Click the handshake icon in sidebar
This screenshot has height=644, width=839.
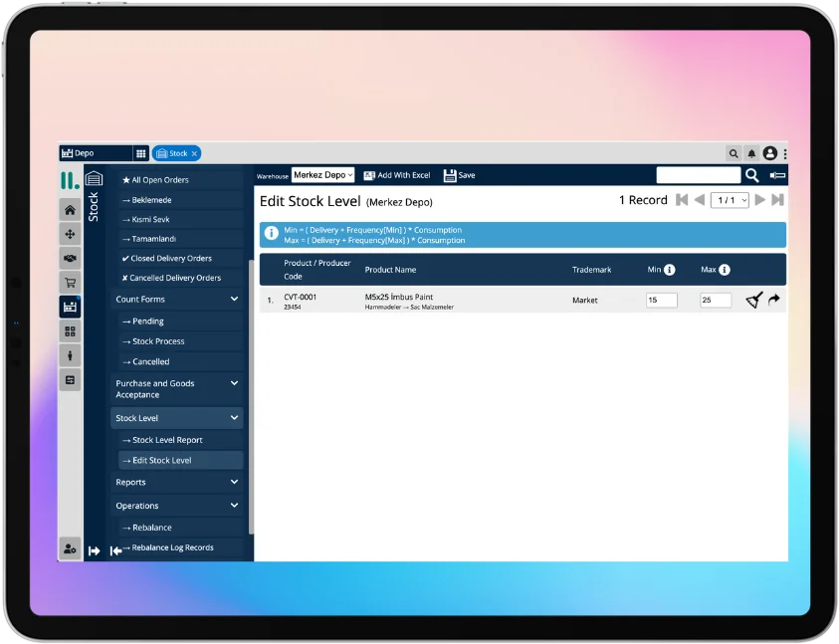point(70,258)
